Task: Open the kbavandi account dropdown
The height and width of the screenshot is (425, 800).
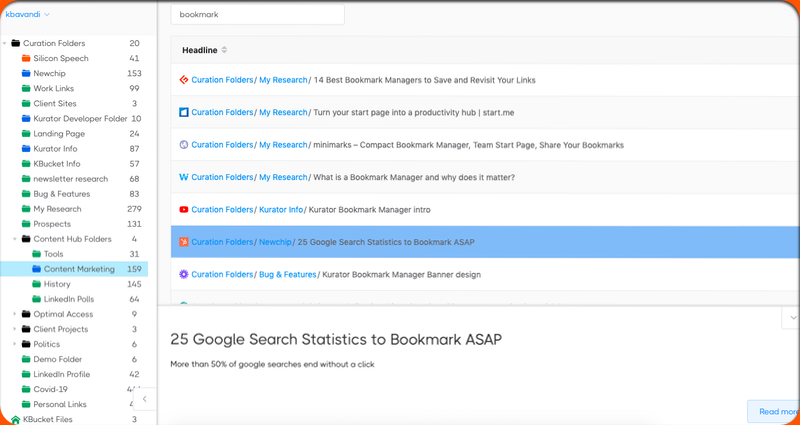Action: coord(27,14)
